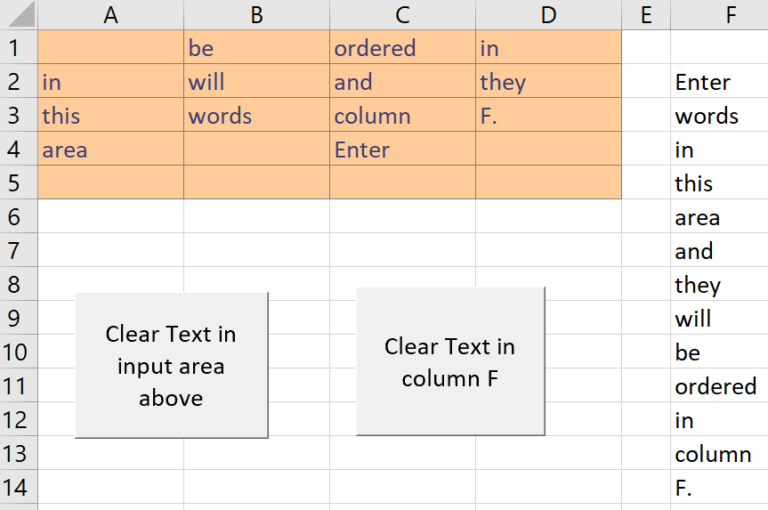768x510 pixels.
Task: Click the select-all corner triangle
Action: pos(19,14)
